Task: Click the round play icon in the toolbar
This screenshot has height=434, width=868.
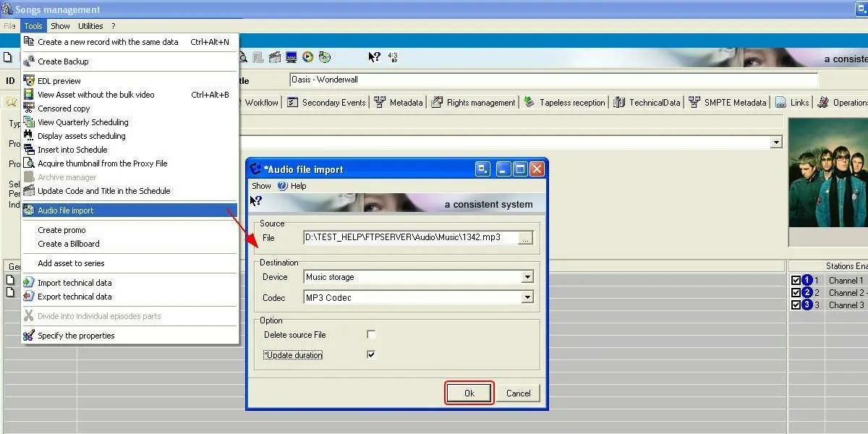Action: pyautogui.click(x=308, y=57)
